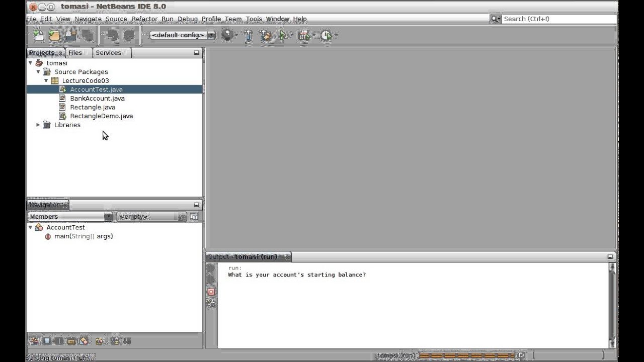Image resolution: width=644 pixels, height=362 pixels.
Task: Select BankAccount.java in project tree
Action: coord(97,99)
